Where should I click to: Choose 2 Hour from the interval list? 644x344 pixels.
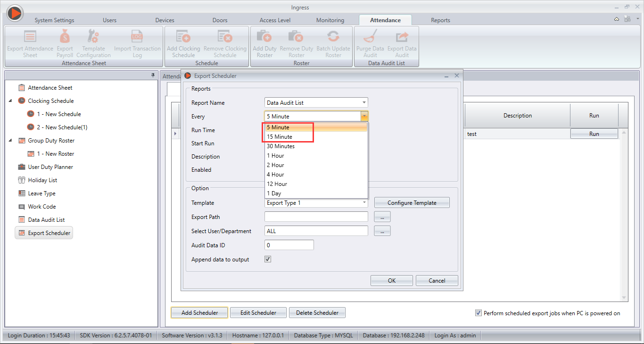click(x=316, y=165)
